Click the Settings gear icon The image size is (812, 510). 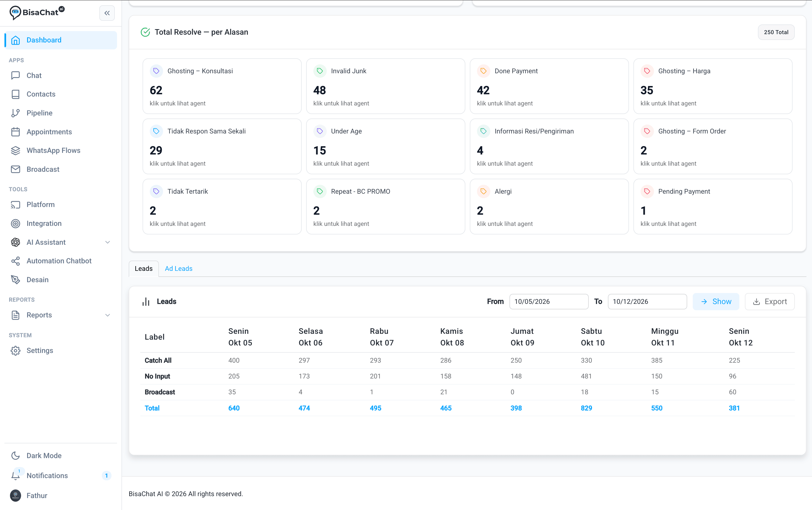pos(16,350)
